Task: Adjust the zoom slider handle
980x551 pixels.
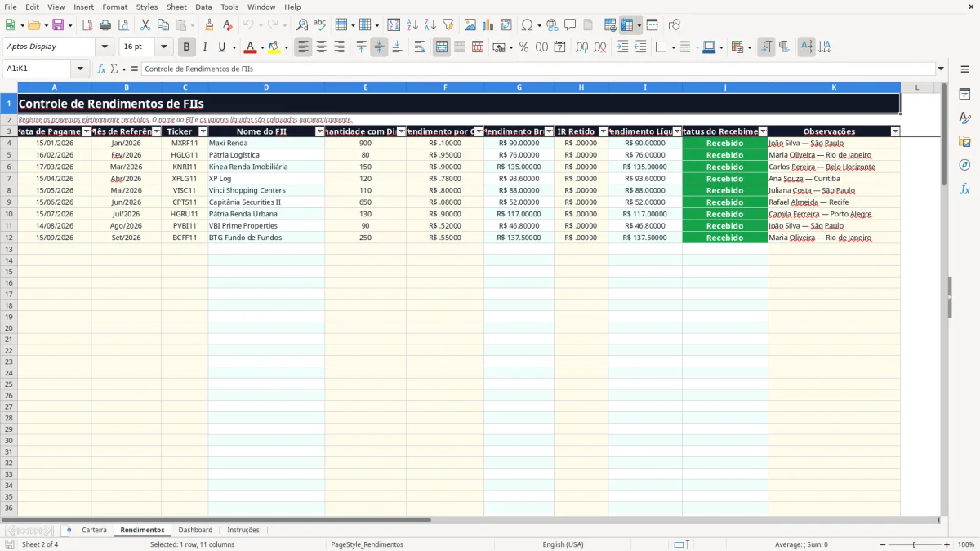Action: coord(915,544)
